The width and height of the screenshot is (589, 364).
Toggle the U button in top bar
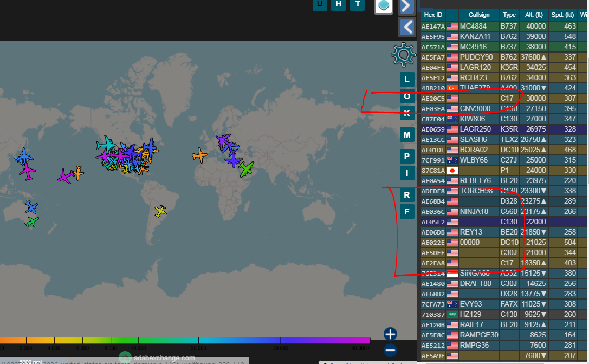pos(320,4)
